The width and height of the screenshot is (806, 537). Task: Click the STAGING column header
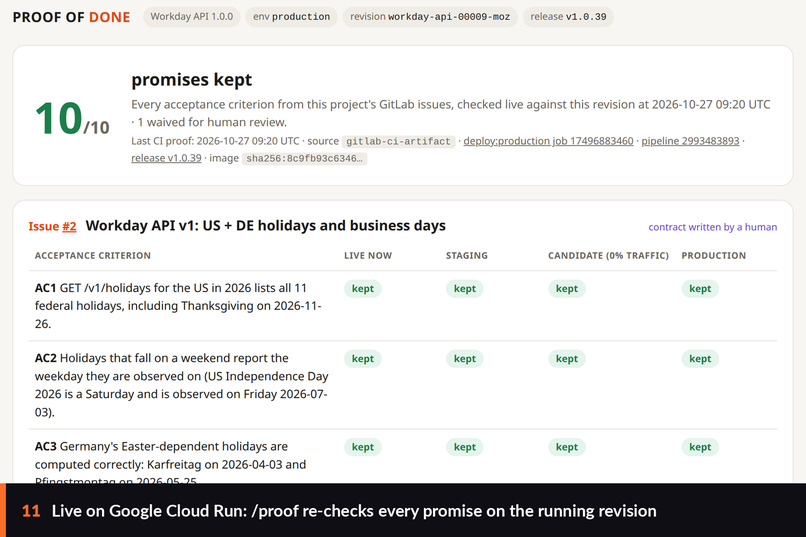(x=466, y=255)
